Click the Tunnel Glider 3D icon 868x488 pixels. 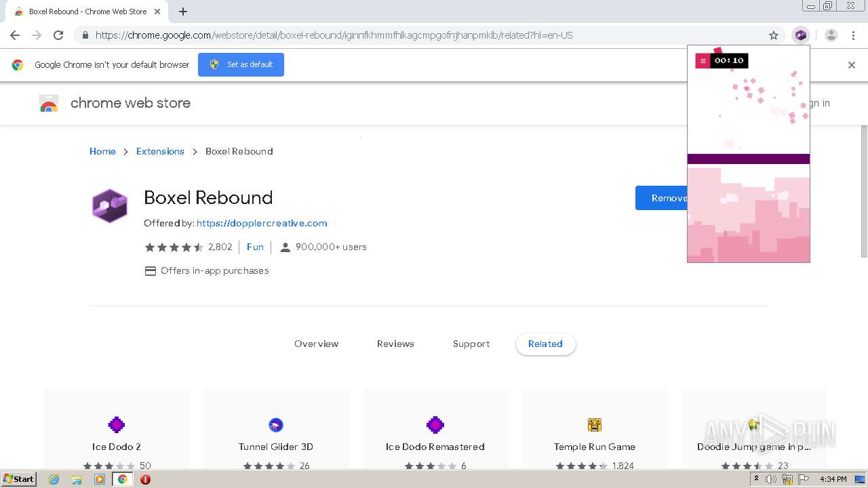(276, 425)
